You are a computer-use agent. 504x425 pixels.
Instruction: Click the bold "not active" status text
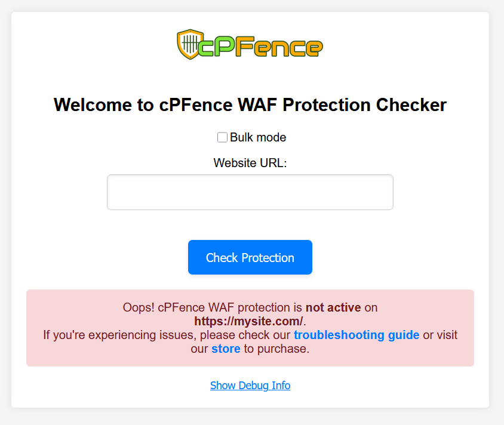point(333,308)
